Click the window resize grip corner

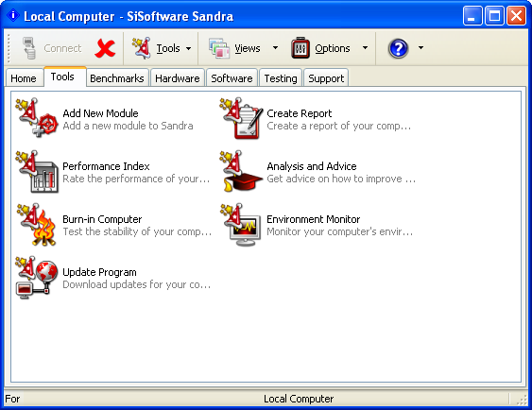[522, 400]
